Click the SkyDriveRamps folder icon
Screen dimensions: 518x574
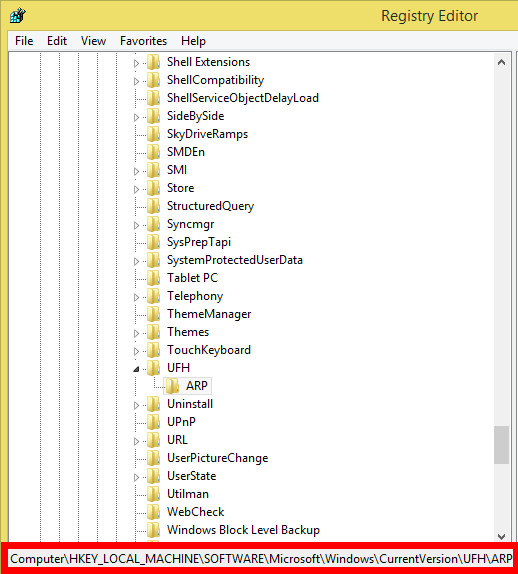point(154,134)
